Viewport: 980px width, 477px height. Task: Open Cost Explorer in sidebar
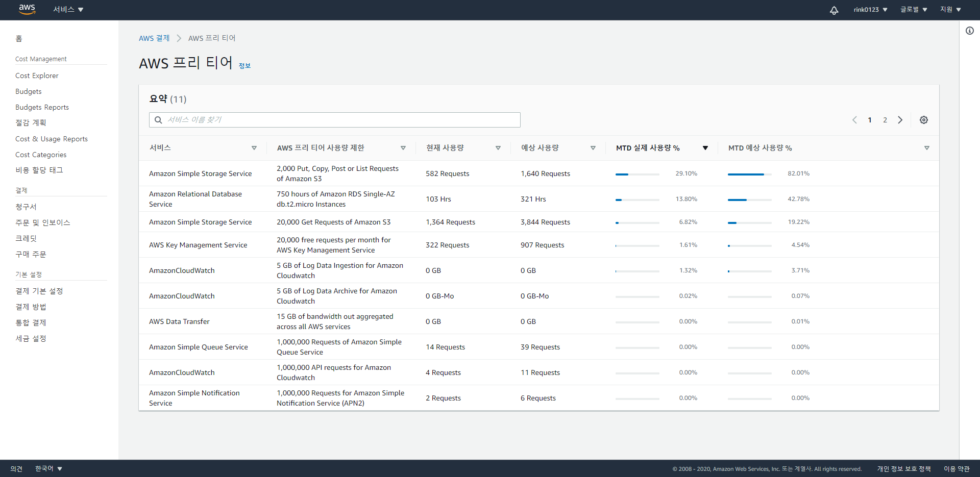(37, 76)
